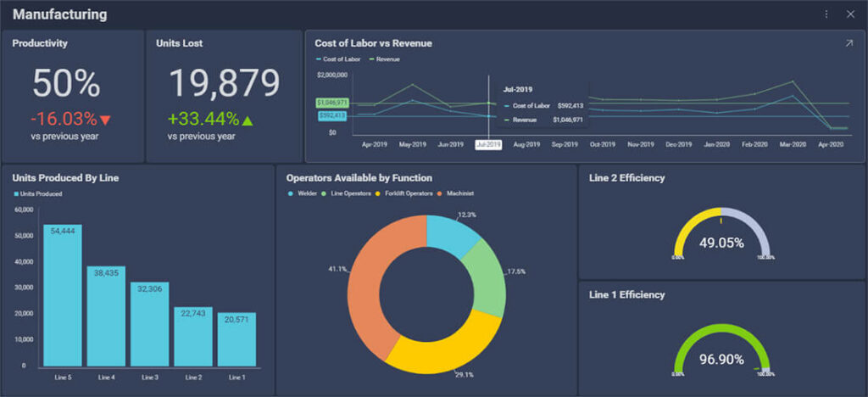Click the Units Produced legend marker
This screenshot has width=868, height=397.
[x=16, y=193]
